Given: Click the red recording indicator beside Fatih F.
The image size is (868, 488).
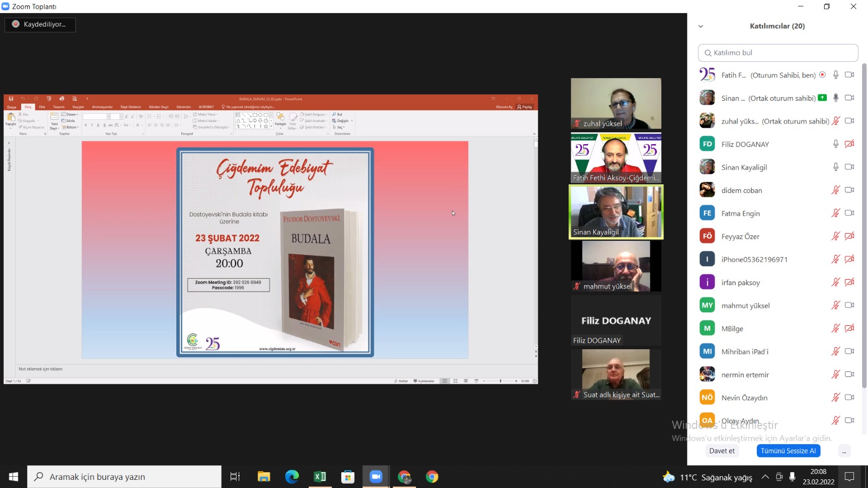Looking at the screenshot, I should tap(822, 75).
